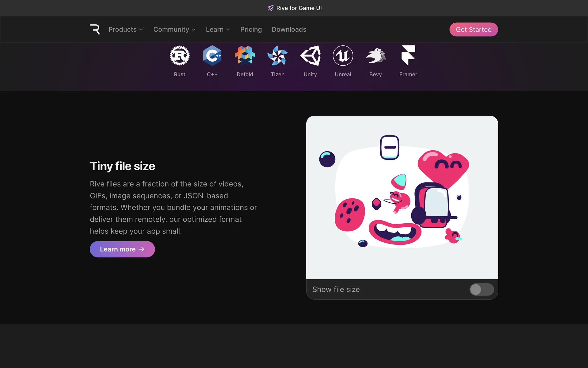Click the rocket icon in banner
The width and height of the screenshot is (588, 368).
point(270,8)
